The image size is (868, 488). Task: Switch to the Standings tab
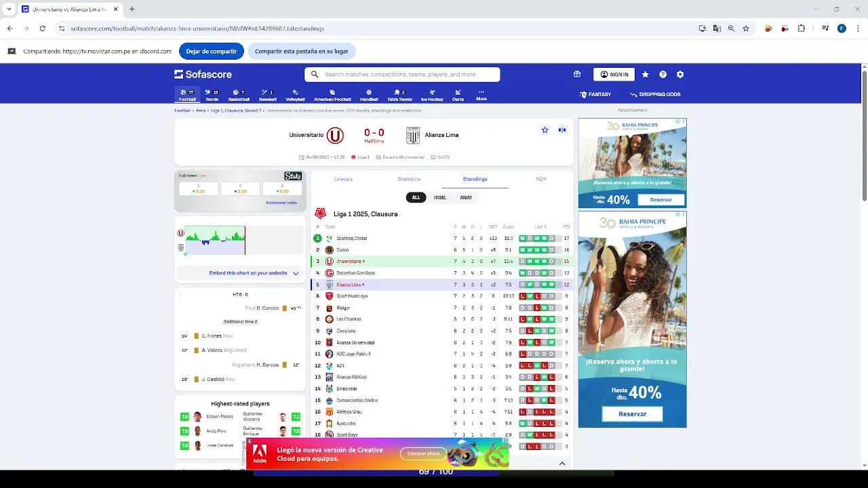point(475,179)
